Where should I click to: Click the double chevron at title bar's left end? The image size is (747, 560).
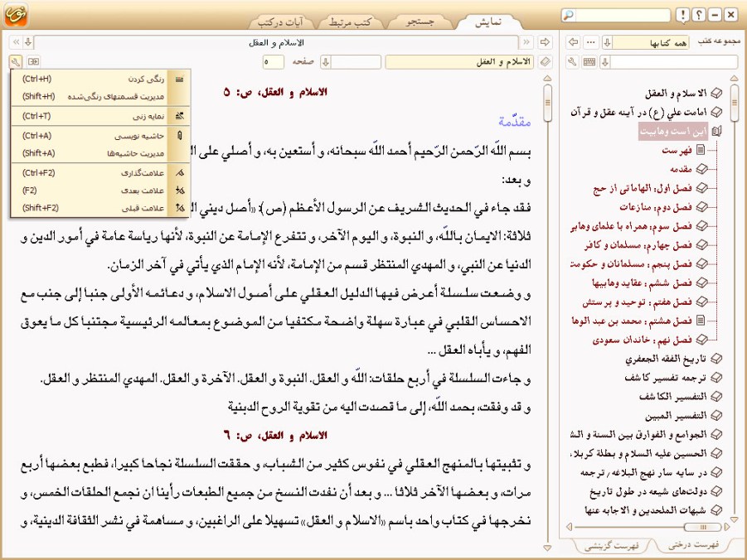point(16,42)
